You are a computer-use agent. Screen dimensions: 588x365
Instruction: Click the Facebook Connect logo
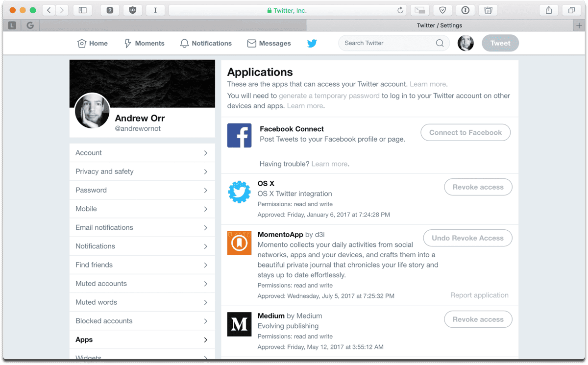[x=240, y=136]
